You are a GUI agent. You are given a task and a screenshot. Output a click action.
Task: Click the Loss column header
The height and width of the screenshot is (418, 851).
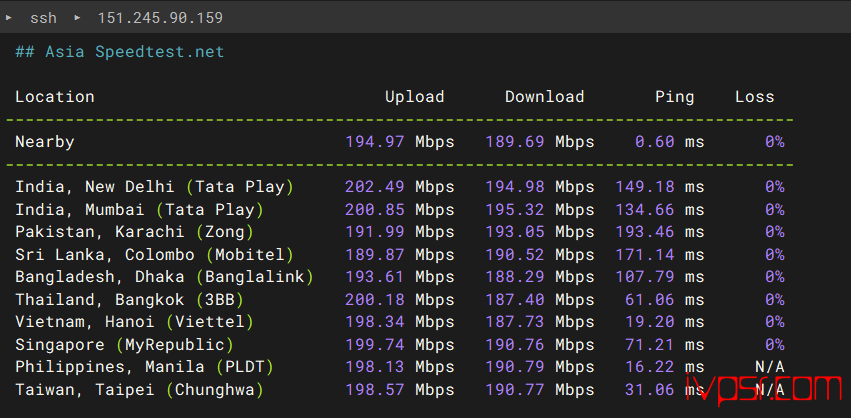[755, 97]
